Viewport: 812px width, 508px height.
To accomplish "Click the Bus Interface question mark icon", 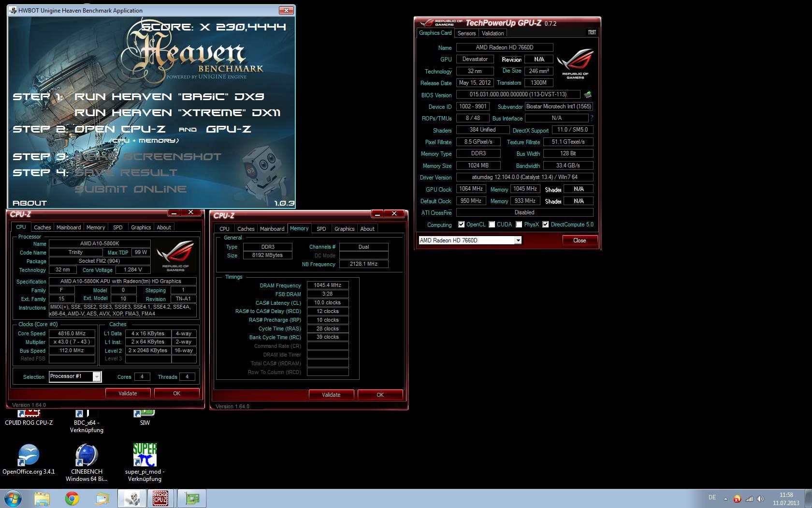I will tap(591, 118).
